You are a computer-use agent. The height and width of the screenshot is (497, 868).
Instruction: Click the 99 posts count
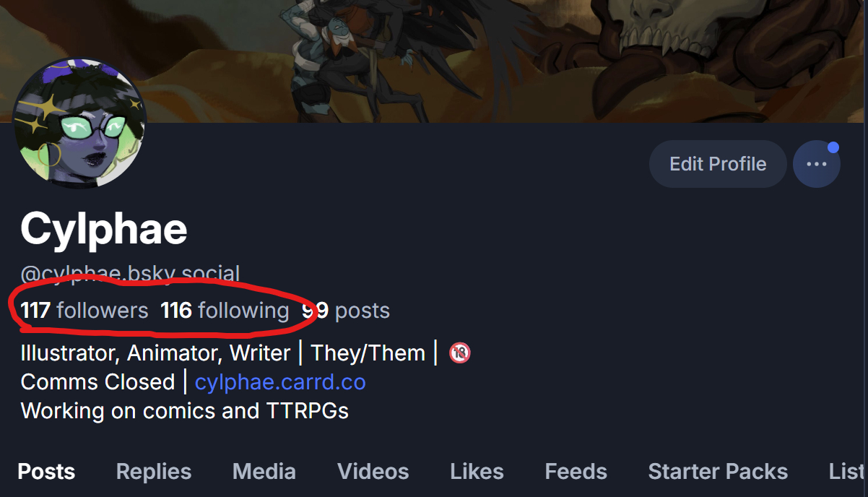point(346,311)
